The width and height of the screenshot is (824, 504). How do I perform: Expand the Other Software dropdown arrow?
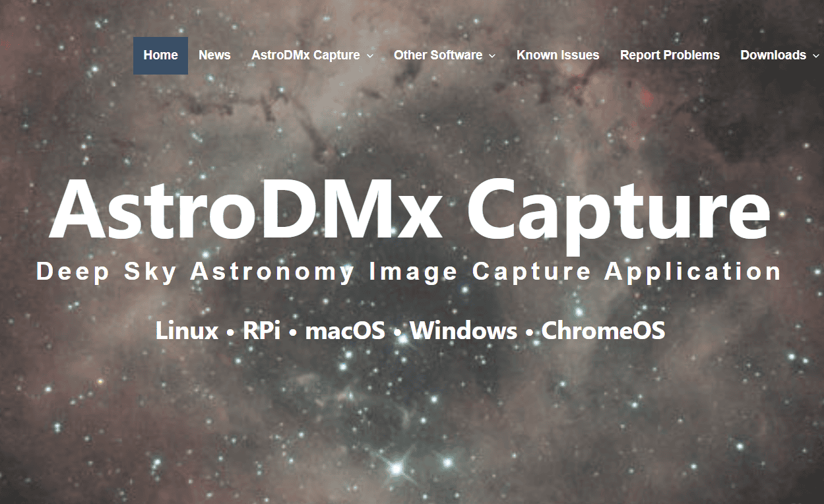492,56
